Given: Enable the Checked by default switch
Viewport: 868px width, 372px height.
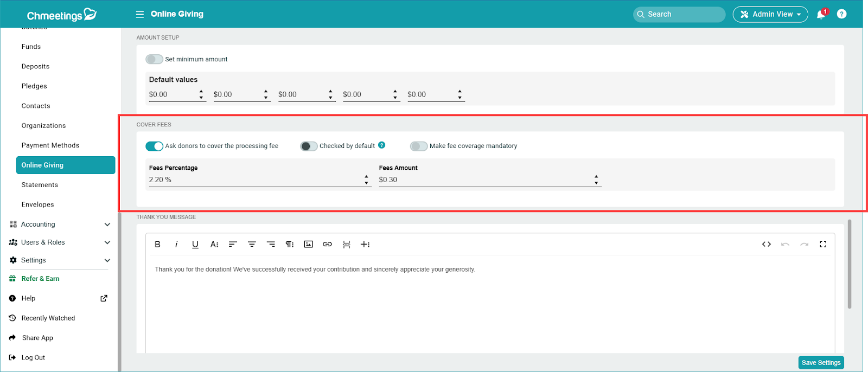Looking at the screenshot, I should [x=309, y=146].
